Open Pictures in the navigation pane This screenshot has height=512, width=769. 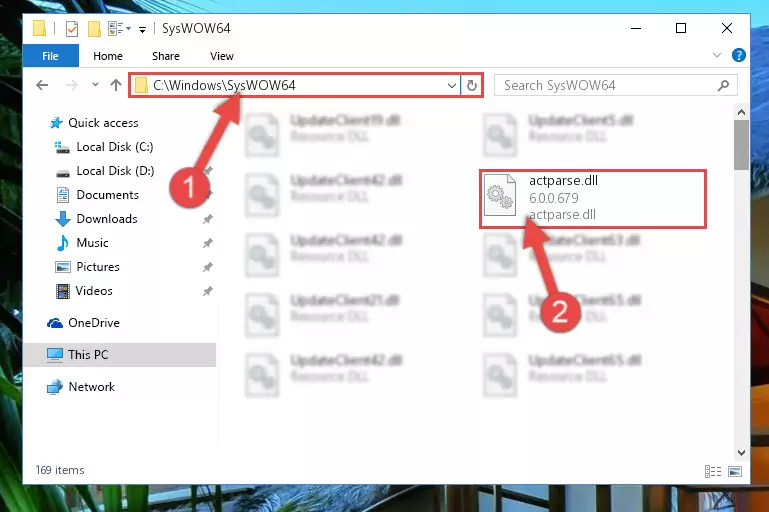98,267
